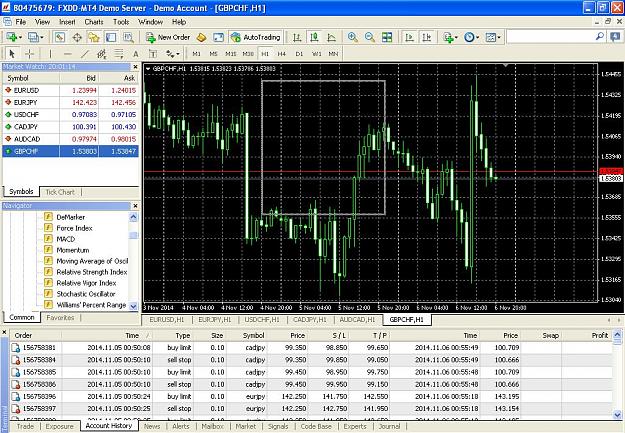Switch chart to D1 timeframe
Image resolution: width=625 pixels, height=433 pixels.
click(x=299, y=53)
